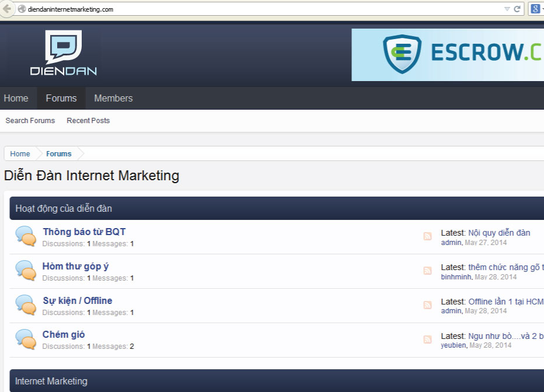
Task: Reload the page with refresh icon
Action: [x=517, y=9]
